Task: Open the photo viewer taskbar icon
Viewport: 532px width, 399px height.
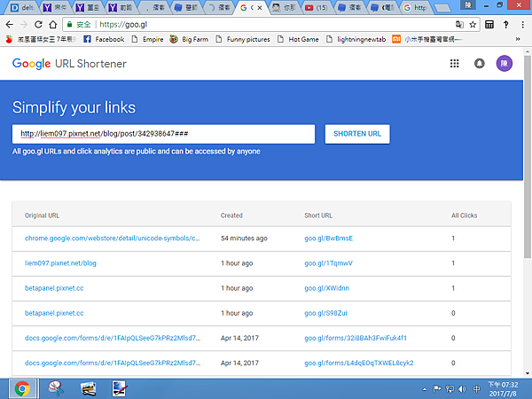Action: 88,389
